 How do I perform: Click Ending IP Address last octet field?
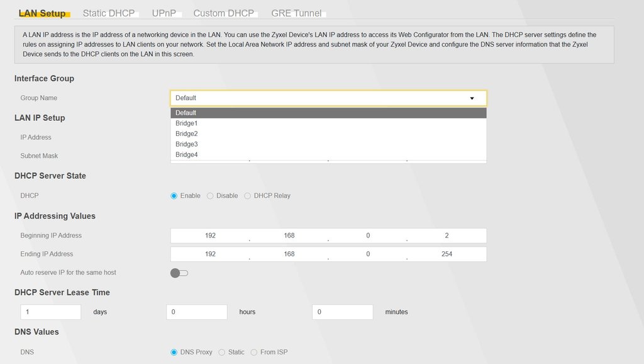447,254
